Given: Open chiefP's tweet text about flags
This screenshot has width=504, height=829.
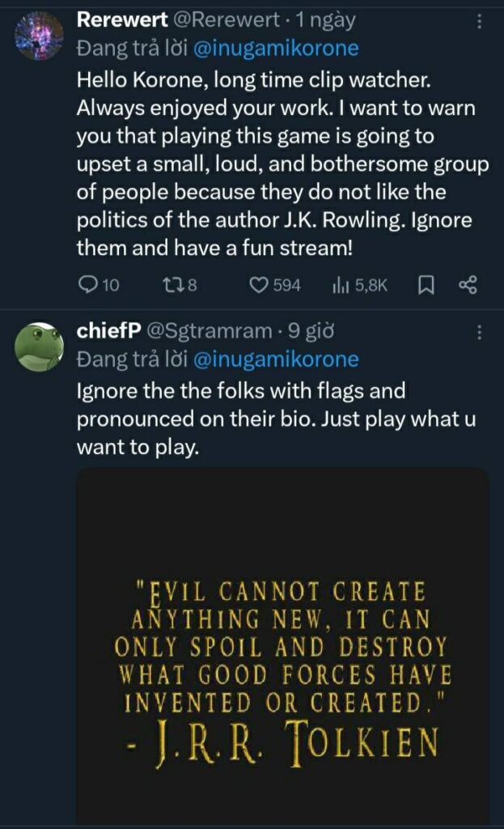Looking at the screenshot, I should [243, 419].
